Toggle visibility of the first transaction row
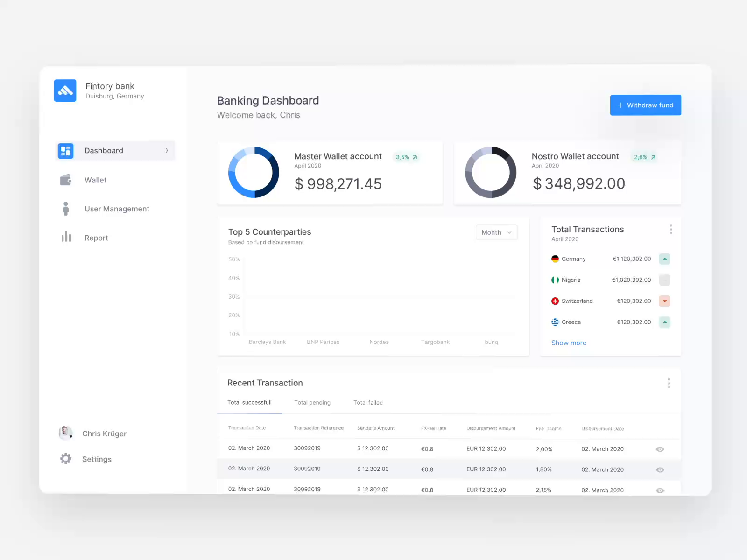The image size is (747, 560). (660, 449)
